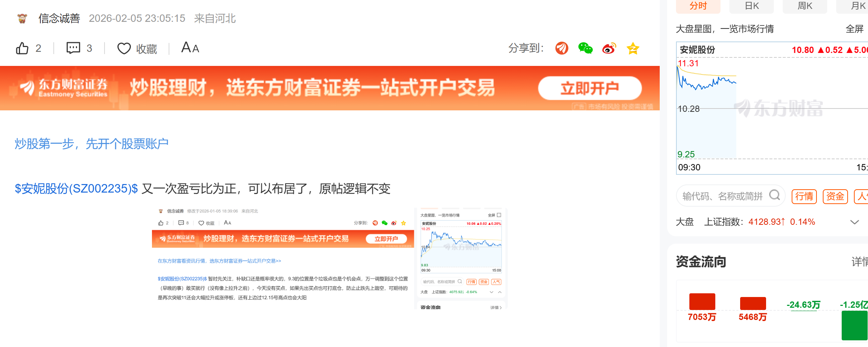The height and width of the screenshot is (347, 868).
Task: Click the 资金流向 heading
Action: click(x=701, y=261)
